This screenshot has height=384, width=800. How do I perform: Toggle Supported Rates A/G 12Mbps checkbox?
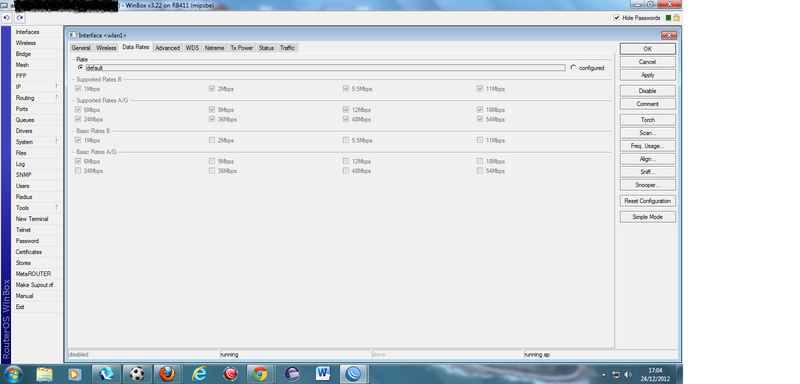coord(346,110)
